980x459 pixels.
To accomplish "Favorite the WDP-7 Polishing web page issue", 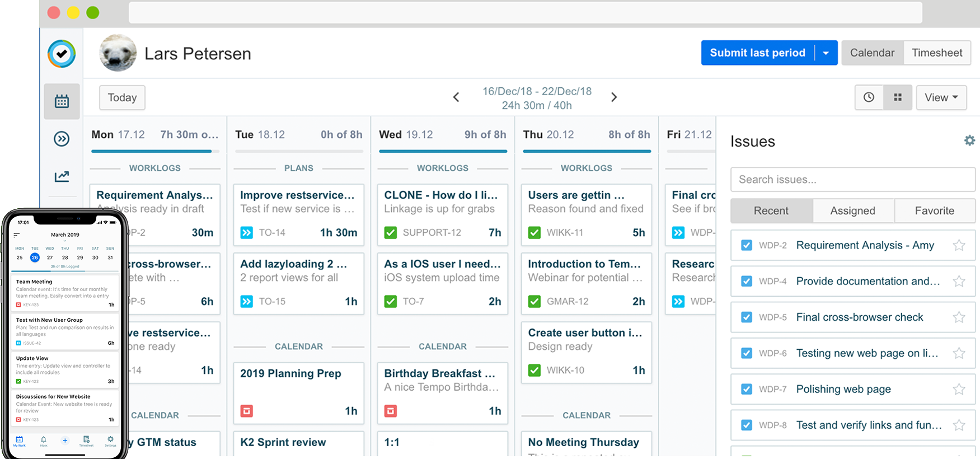I will pos(959,389).
